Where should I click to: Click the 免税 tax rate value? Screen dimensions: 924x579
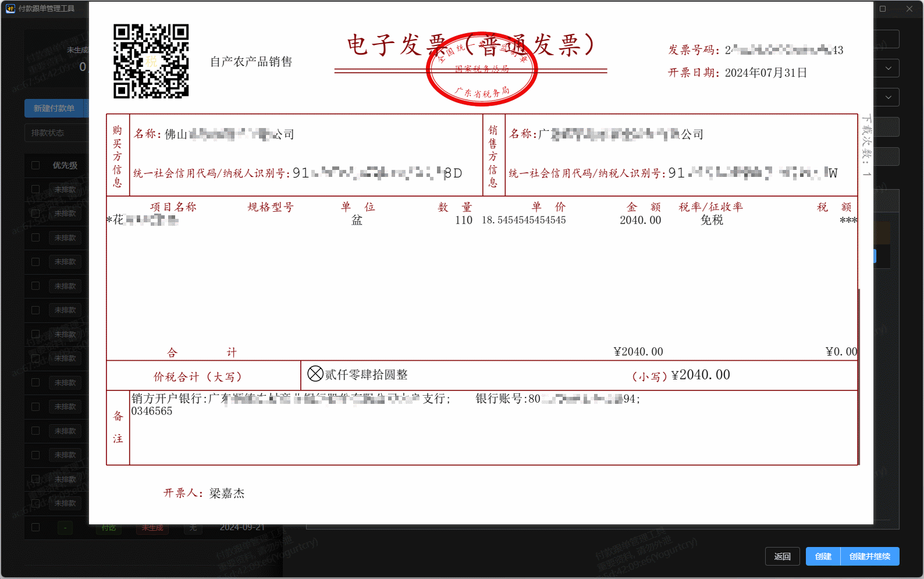(712, 220)
